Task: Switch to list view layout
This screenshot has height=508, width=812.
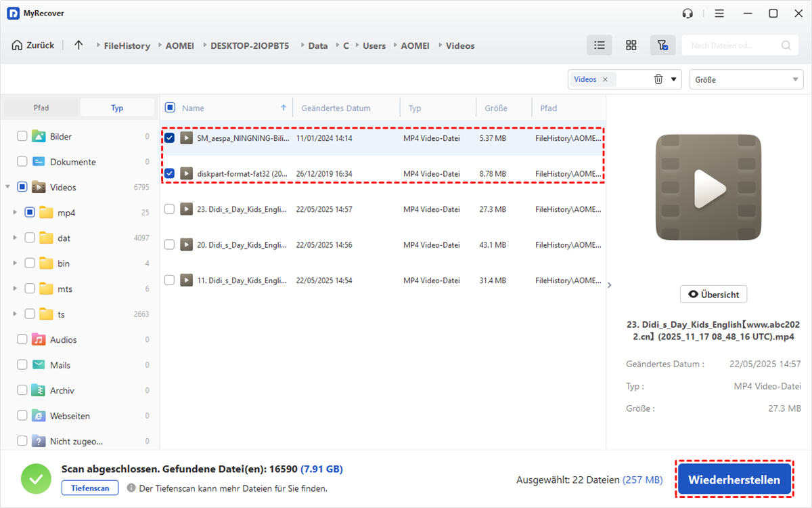Action: pos(599,45)
